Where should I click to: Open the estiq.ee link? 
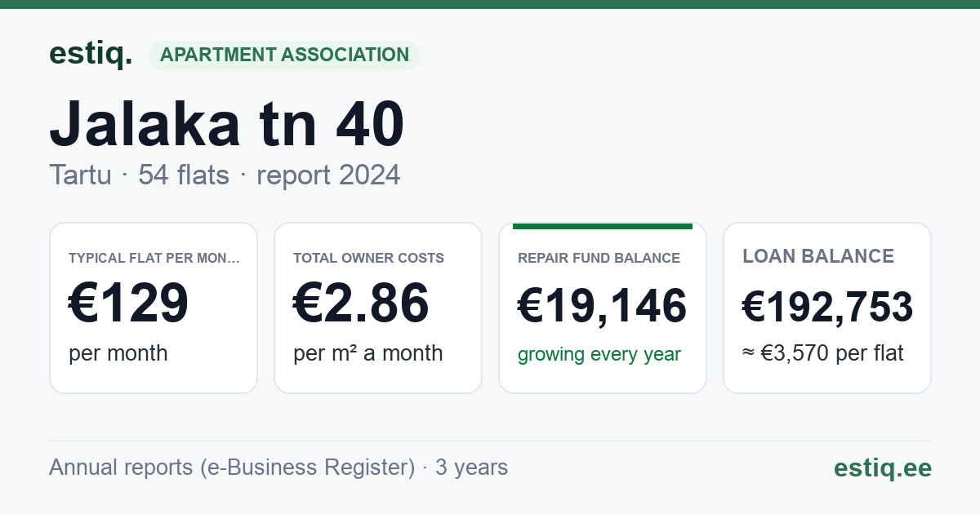tap(882, 468)
